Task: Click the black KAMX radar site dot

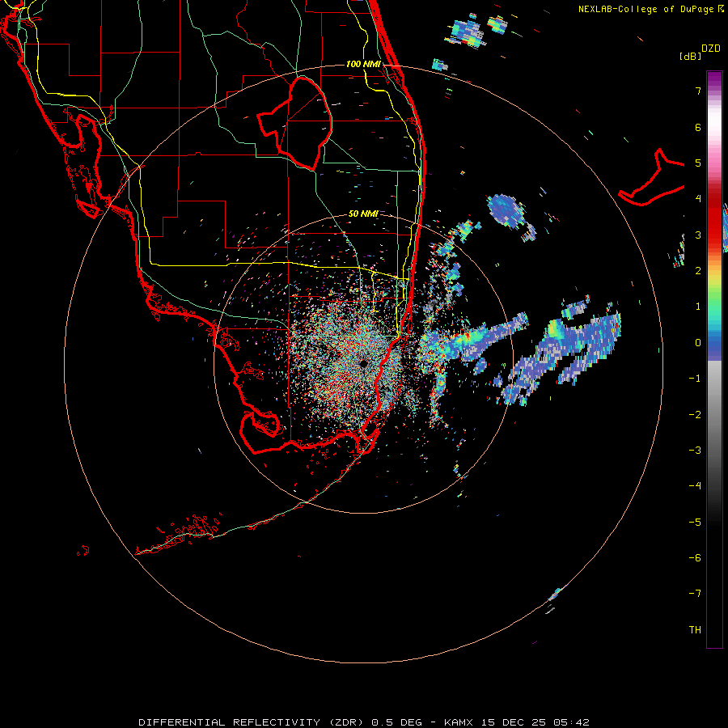Action: click(363, 363)
